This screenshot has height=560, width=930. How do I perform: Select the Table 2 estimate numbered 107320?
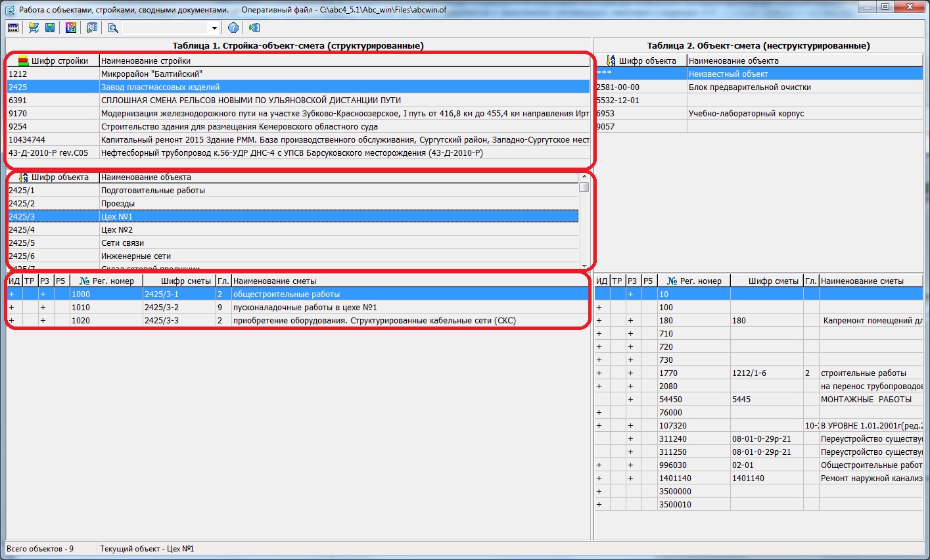pyautogui.click(x=758, y=425)
